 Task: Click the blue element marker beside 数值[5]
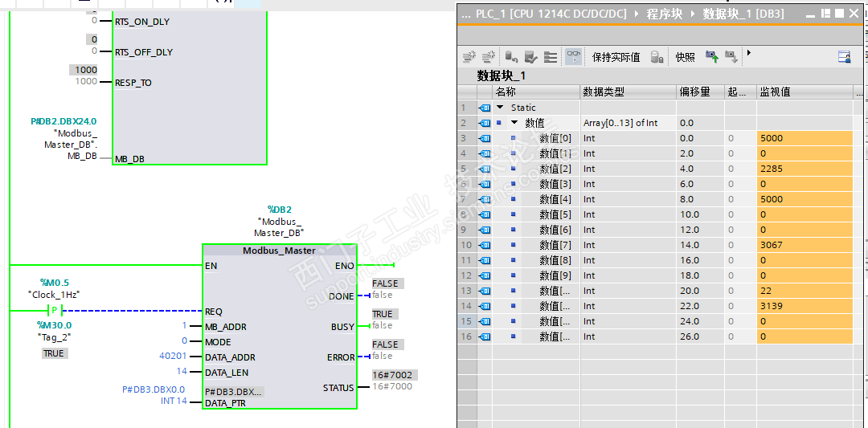tap(513, 214)
